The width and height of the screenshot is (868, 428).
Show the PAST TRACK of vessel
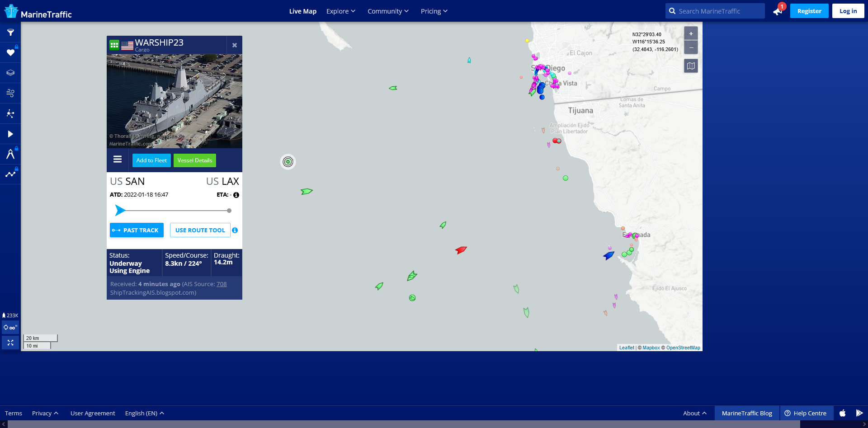[x=137, y=230]
